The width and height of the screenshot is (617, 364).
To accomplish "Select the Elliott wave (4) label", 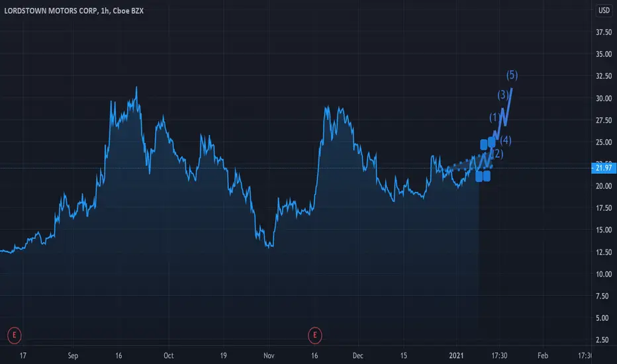I will tap(506, 140).
